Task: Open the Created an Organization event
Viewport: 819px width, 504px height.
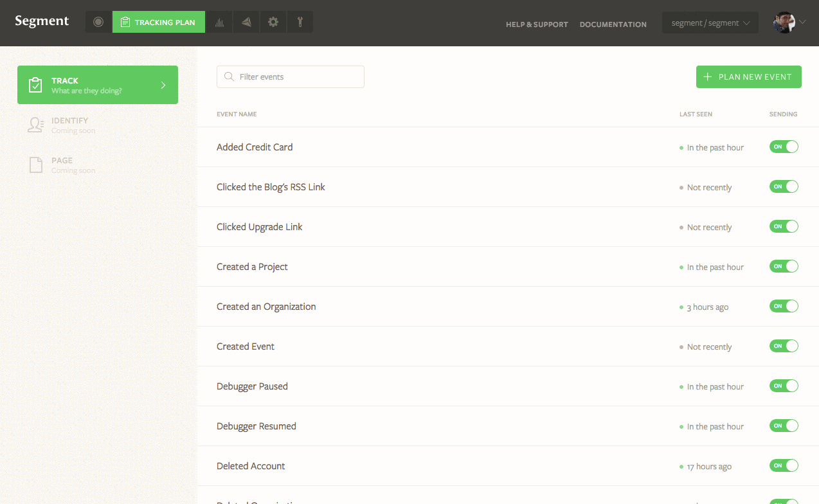Action: coord(266,307)
